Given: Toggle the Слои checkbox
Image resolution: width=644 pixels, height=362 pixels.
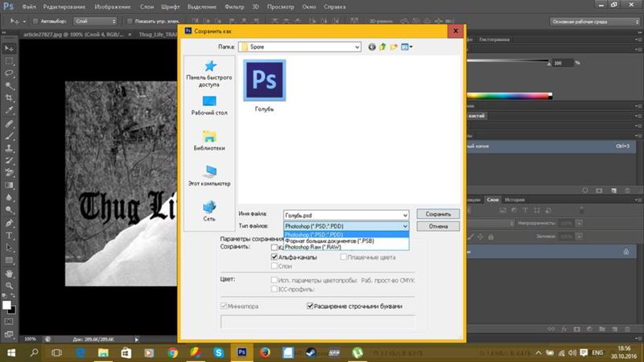Looking at the screenshot, I should (275, 266).
